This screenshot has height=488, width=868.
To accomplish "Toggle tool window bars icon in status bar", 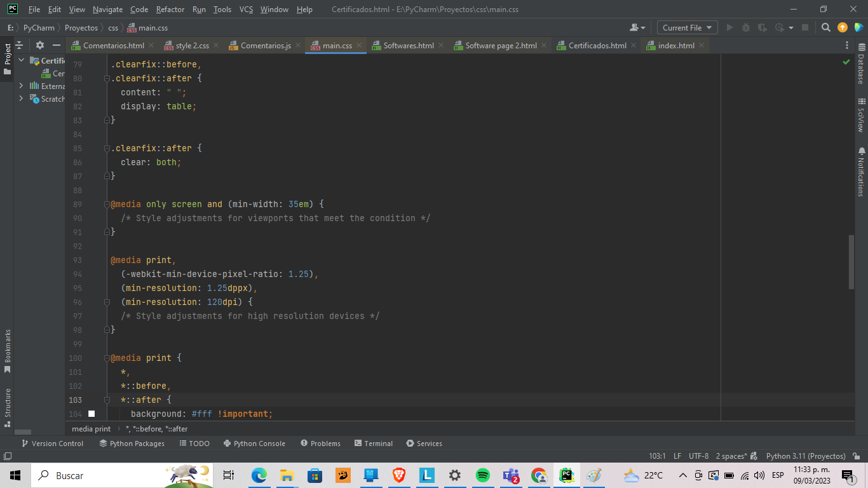I will coord(8,456).
